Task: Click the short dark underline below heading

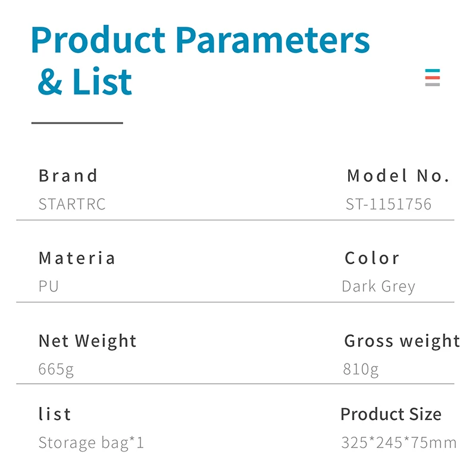Action: [77, 123]
